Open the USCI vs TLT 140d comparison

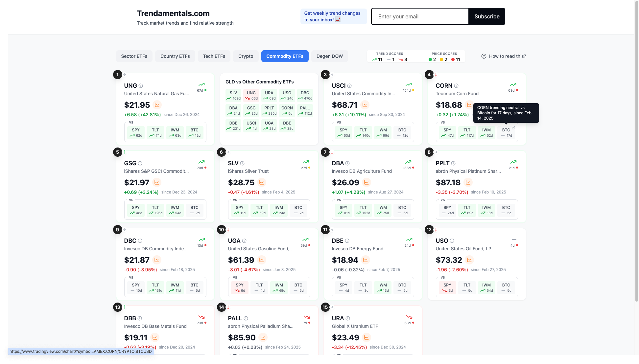pyautogui.click(x=363, y=132)
